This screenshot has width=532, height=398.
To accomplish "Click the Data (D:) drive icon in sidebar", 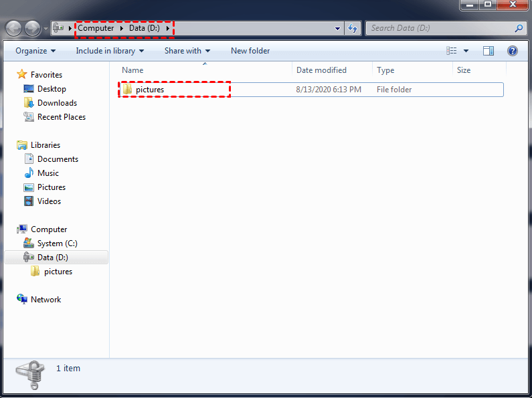I will (x=29, y=257).
